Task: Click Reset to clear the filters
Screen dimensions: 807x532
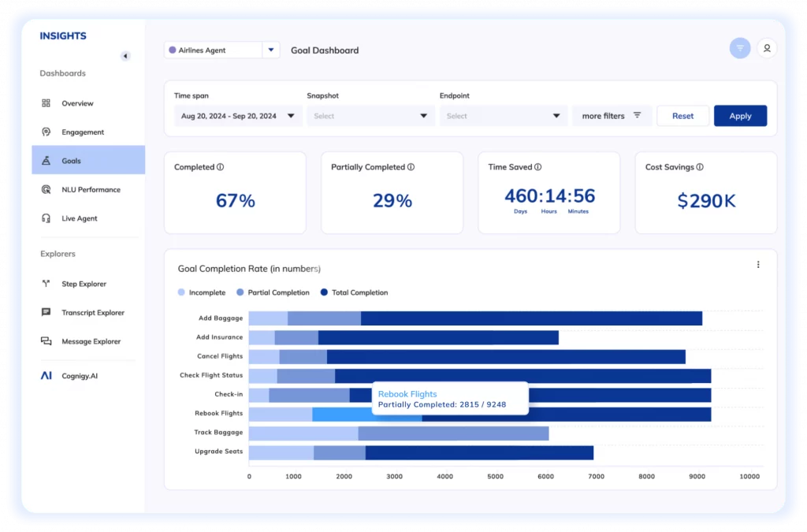Action: (x=682, y=115)
